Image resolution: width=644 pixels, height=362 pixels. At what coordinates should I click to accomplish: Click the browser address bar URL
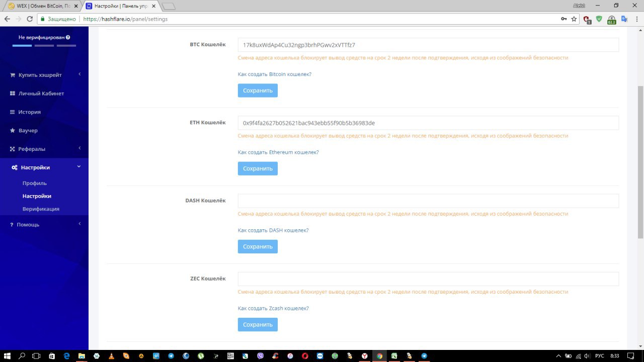(x=125, y=19)
